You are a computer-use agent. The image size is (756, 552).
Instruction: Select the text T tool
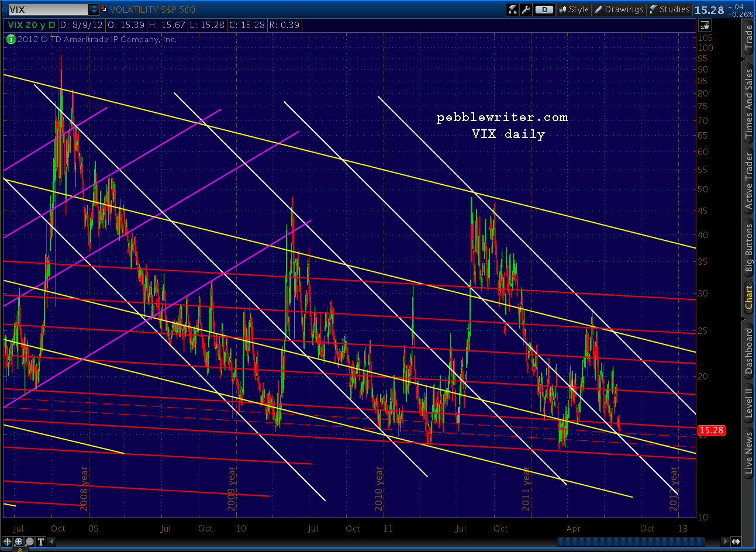point(41,541)
